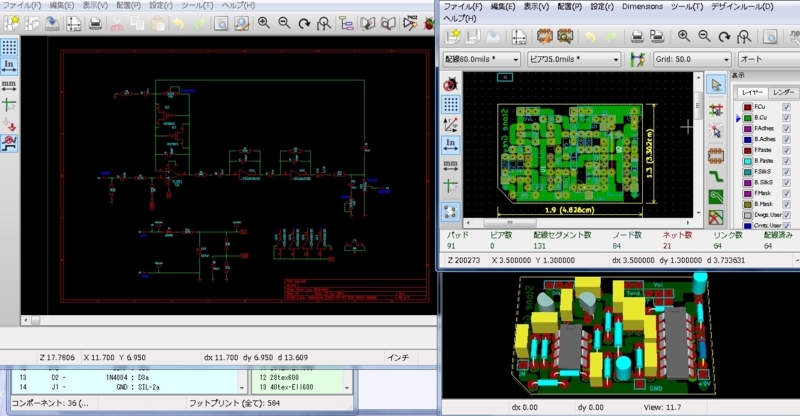Image resolution: width=800 pixels, height=416 pixels.
Task: Select Highlight net tool in Pcbnew
Action: pos(716,110)
